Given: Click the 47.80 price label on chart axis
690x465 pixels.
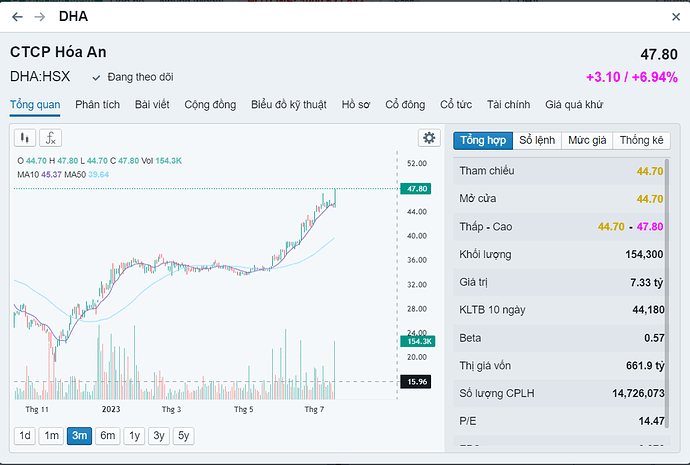Looking at the screenshot, I should [416, 188].
